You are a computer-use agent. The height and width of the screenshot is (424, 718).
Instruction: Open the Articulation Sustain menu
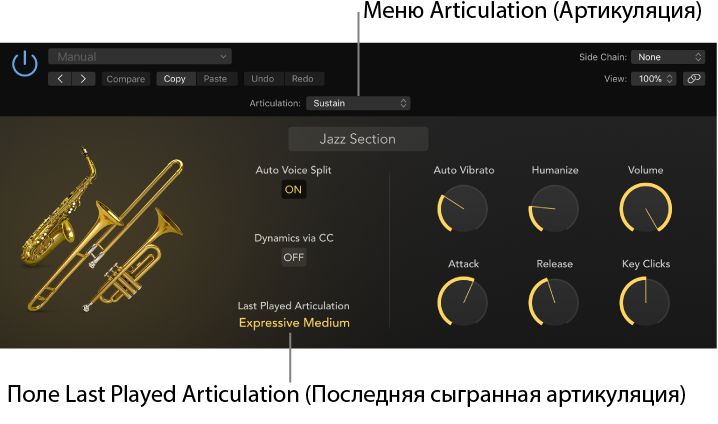358,103
